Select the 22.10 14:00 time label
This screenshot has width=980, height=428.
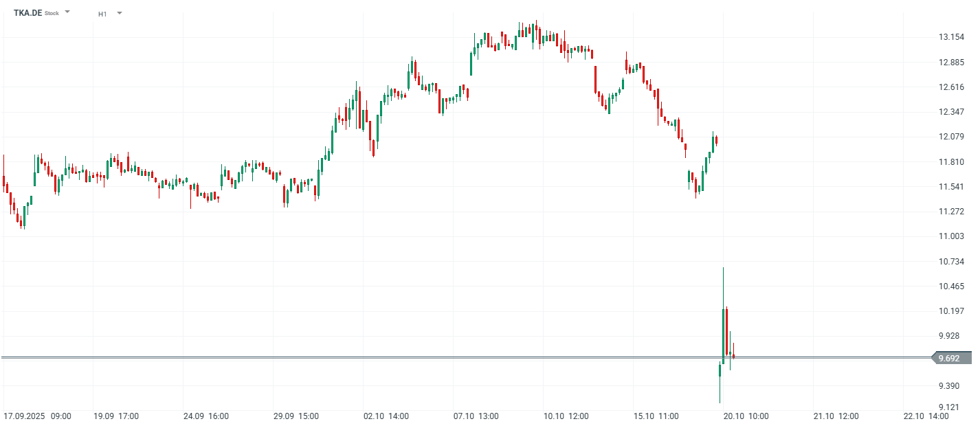coord(926,416)
